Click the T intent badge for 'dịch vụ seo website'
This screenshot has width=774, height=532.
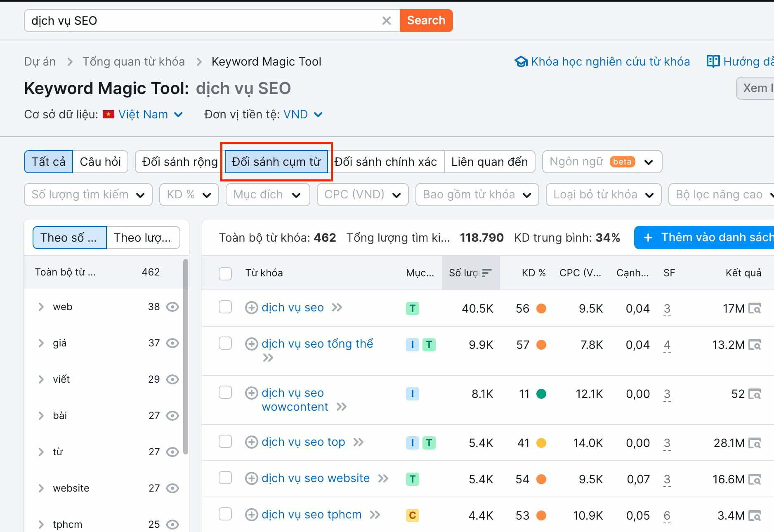point(413,479)
